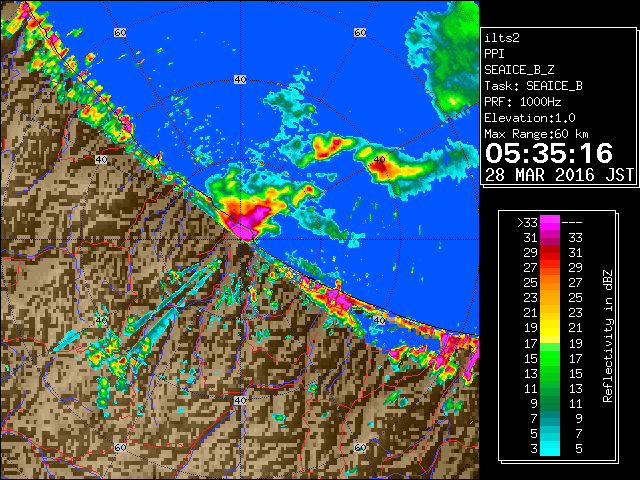Screen dimensions: 640x480
Task: Click the 60 km ring label in the upper-right sea
Action: click(360, 32)
